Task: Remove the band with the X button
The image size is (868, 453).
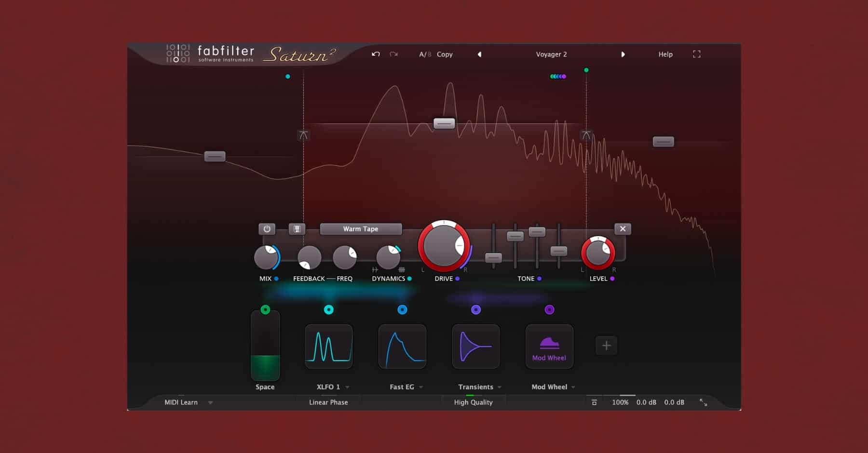Action: pos(623,229)
